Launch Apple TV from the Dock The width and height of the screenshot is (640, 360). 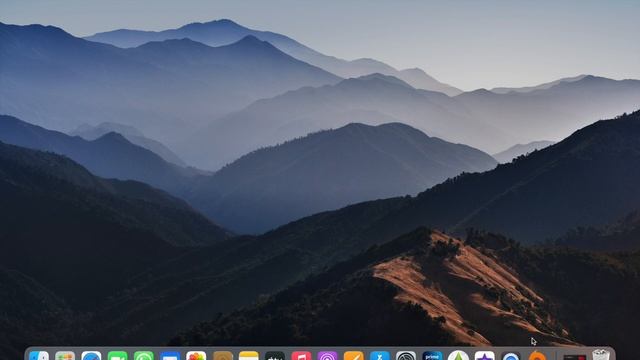[275, 356]
